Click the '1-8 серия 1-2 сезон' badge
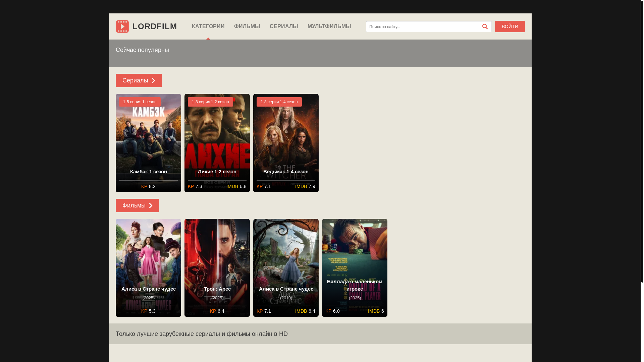 tap(210, 102)
